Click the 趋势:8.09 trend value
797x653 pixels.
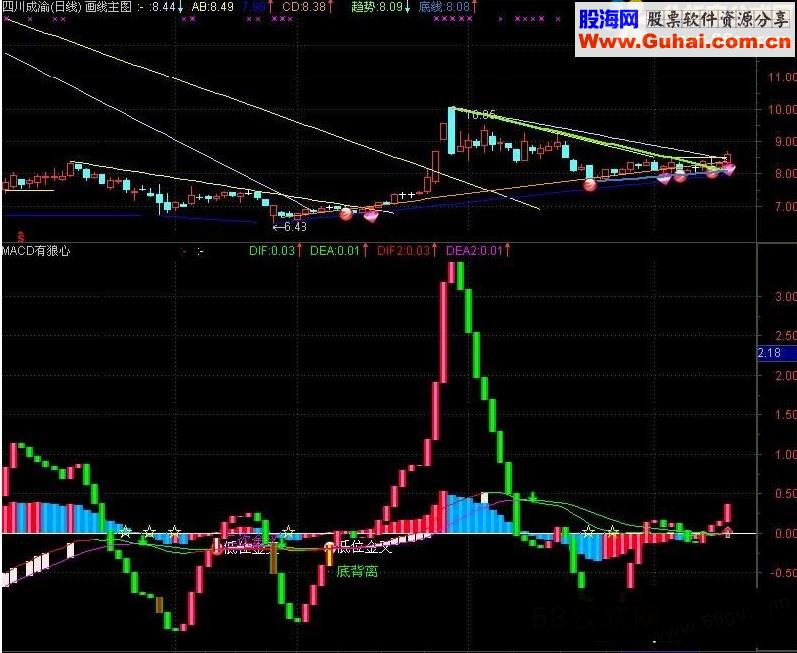377,7
